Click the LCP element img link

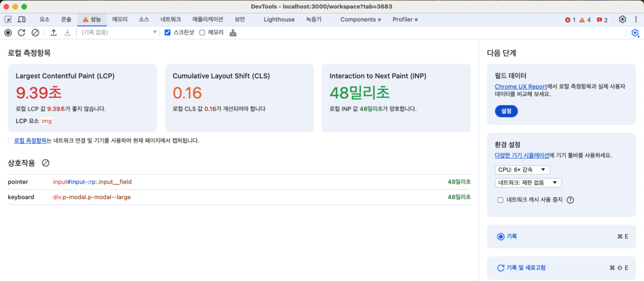pos(47,121)
